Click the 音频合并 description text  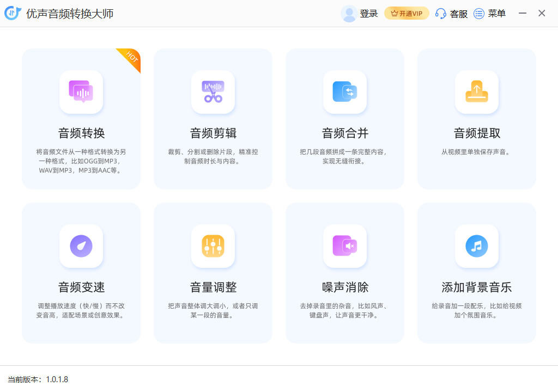pos(345,156)
